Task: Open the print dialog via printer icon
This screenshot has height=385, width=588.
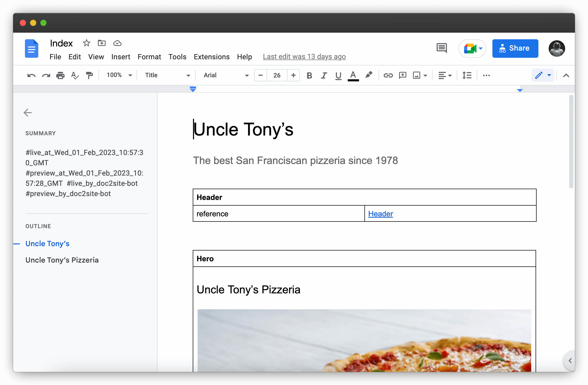Action: 60,75
